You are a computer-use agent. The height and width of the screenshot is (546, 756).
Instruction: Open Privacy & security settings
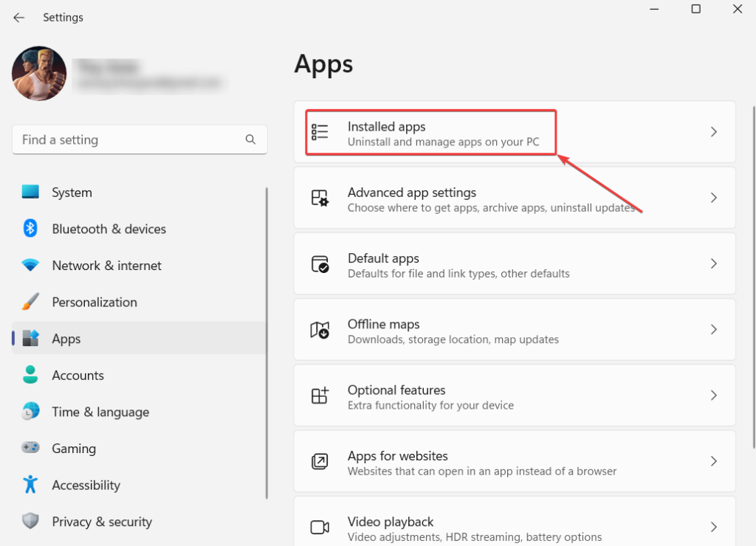pyautogui.click(x=139, y=522)
